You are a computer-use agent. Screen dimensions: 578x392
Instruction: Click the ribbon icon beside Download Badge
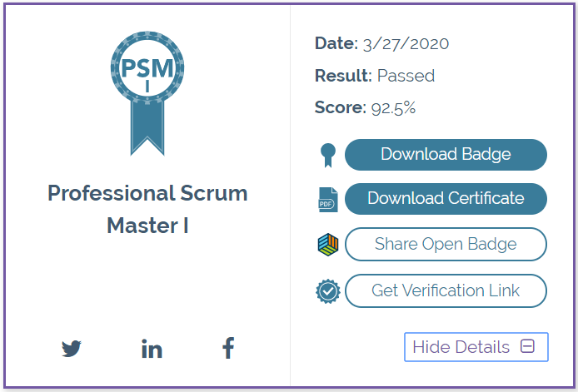(x=327, y=155)
